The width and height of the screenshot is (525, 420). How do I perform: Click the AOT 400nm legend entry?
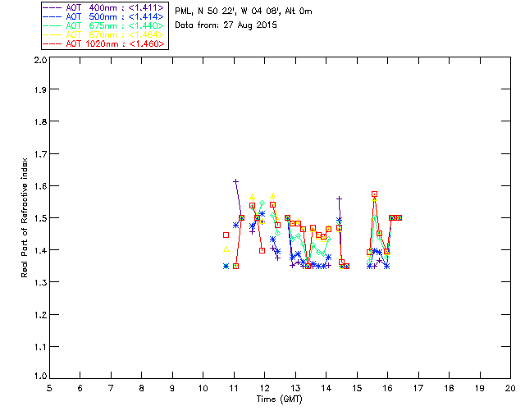(103, 7)
